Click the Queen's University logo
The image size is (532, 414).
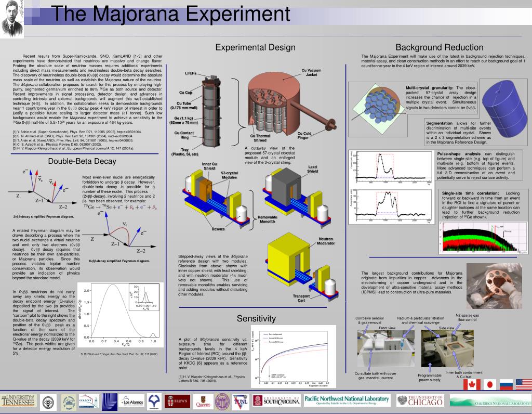point(203,402)
